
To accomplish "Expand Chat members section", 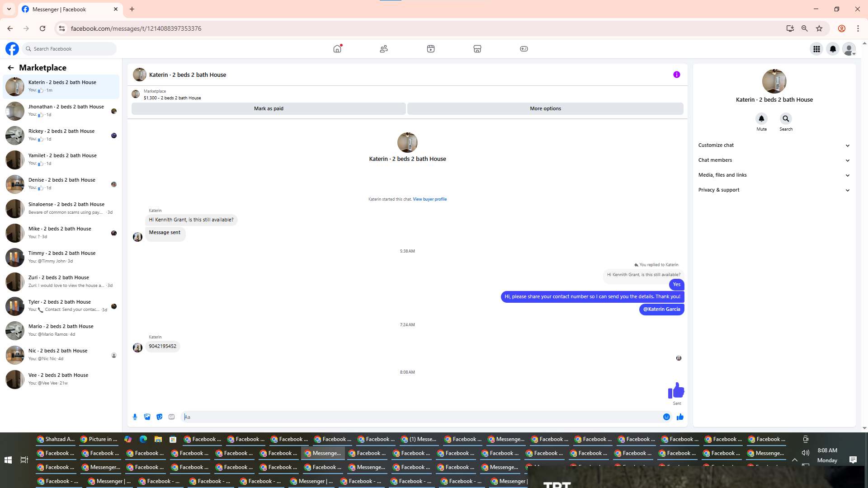I will click(774, 160).
